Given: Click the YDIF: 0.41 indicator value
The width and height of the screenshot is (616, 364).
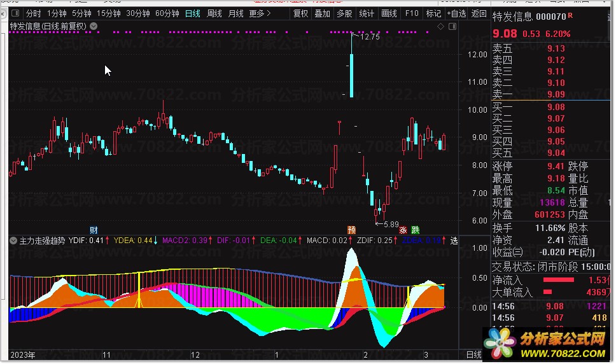Looking at the screenshot, I should [86, 241].
